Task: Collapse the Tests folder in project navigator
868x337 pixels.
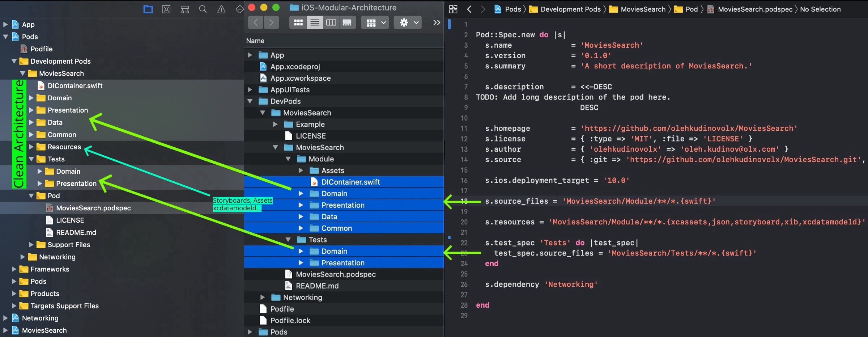Action: click(x=32, y=159)
